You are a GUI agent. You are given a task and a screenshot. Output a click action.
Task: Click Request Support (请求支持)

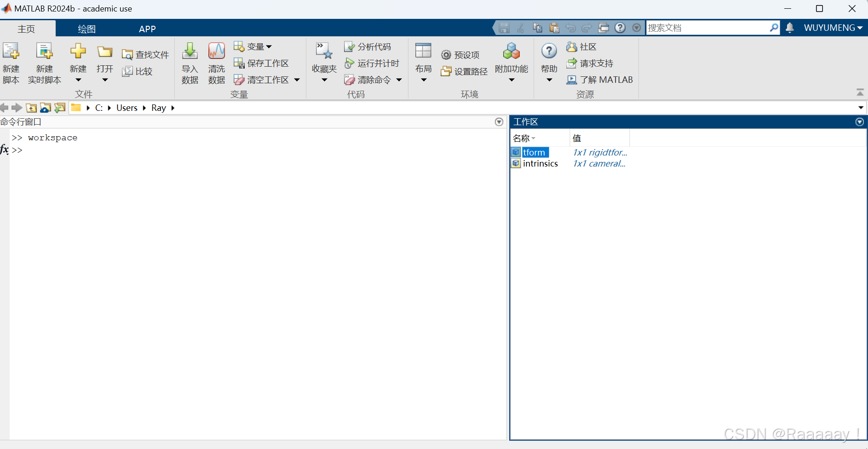(590, 63)
